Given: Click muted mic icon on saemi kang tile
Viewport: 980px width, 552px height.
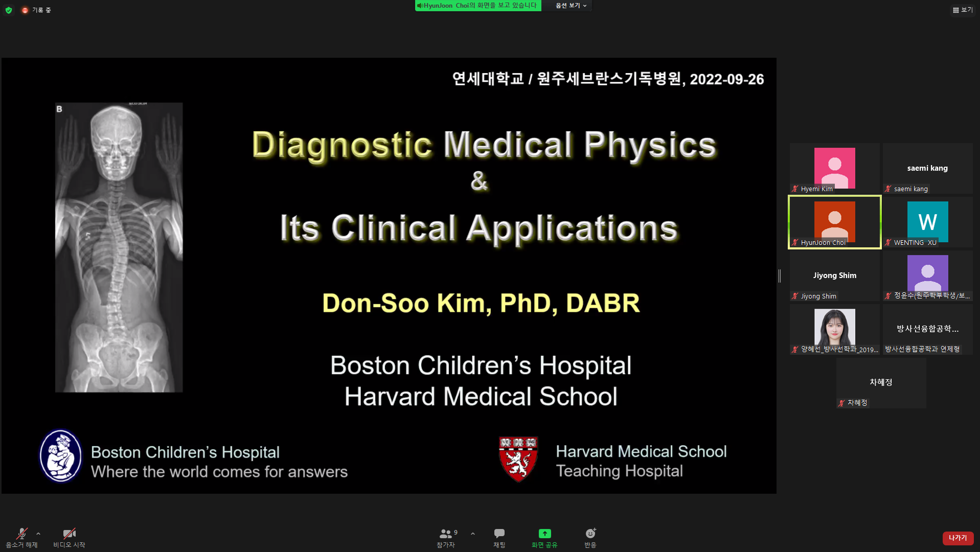Looking at the screenshot, I should [888, 189].
